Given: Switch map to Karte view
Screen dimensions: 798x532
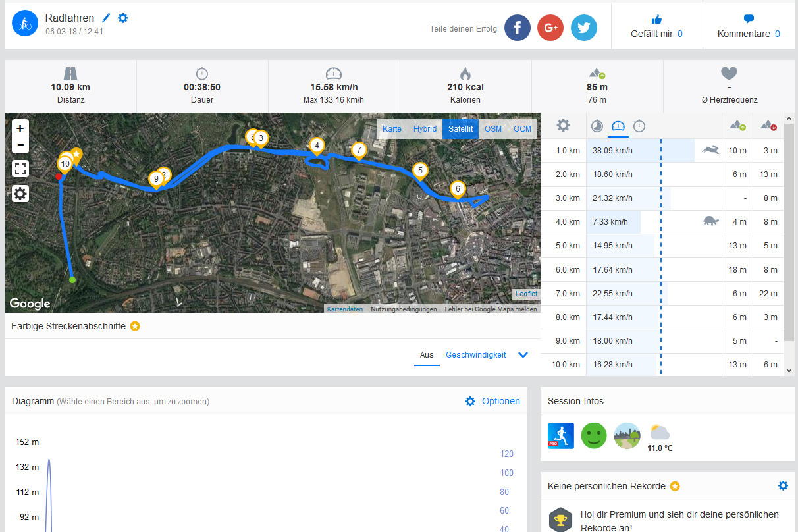Looking at the screenshot, I should pyautogui.click(x=392, y=129).
